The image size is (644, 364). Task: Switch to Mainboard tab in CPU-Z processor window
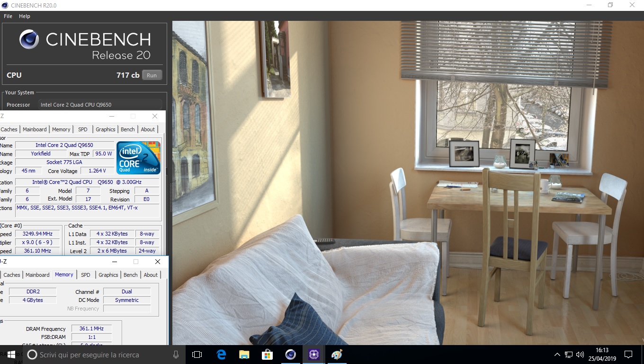tap(35, 129)
